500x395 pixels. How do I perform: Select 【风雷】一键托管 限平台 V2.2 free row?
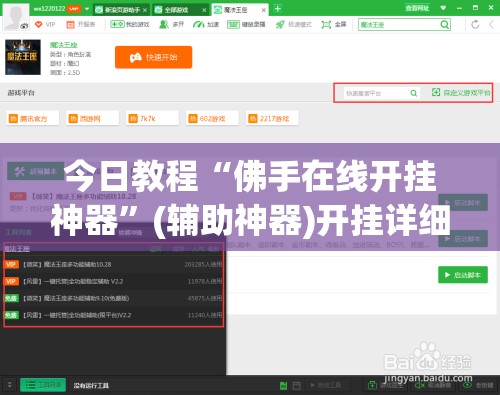pyautogui.click(x=113, y=315)
